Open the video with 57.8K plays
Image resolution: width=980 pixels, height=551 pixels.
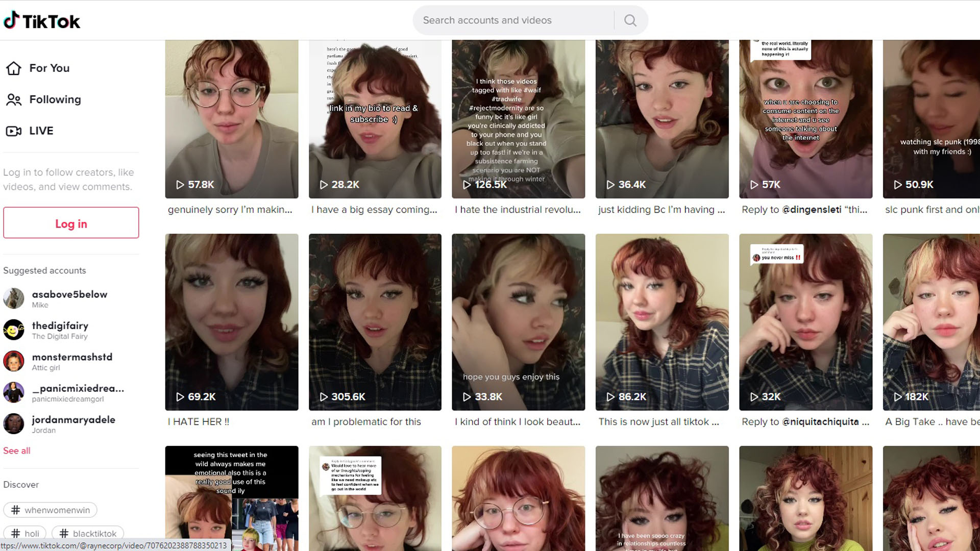pyautogui.click(x=232, y=119)
